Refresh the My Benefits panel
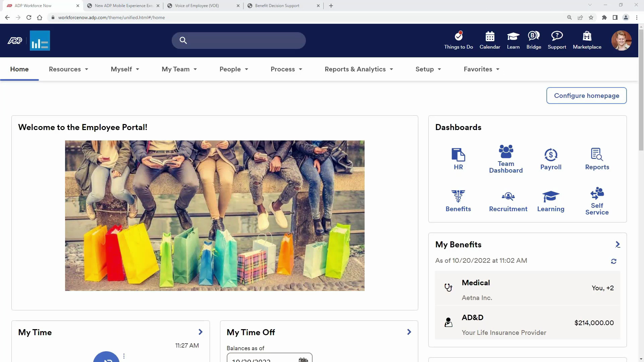This screenshot has height=362, width=644. [613, 261]
